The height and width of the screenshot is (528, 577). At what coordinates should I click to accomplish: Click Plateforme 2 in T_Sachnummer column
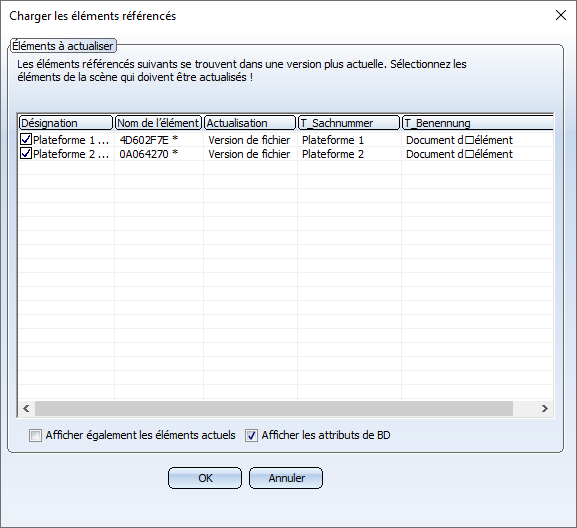tap(333, 154)
